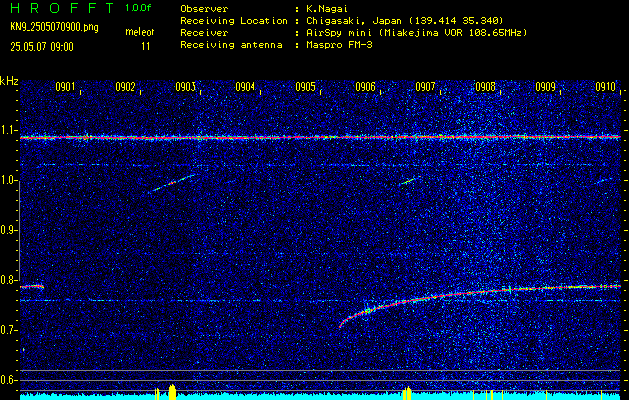Click the file name KN9_2505070900.png
The height and width of the screenshot is (400, 629).
pyautogui.click(x=54, y=27)
